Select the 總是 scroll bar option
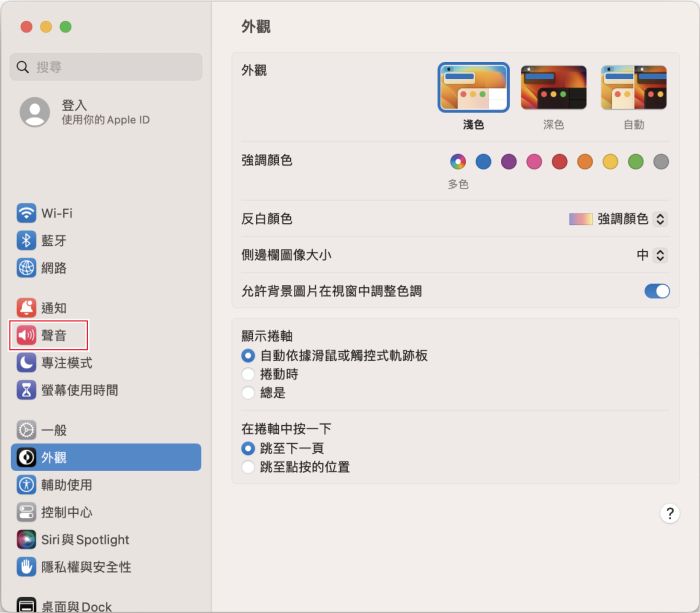Image resolution: width=700 pixels, height=613 pixels. point(248,393)
